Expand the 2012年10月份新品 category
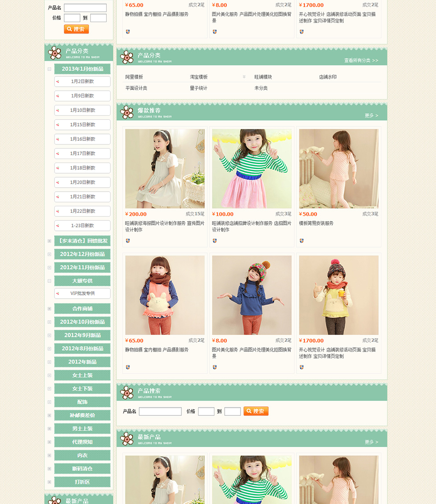The image size is (436, 504). click(49, 322)
